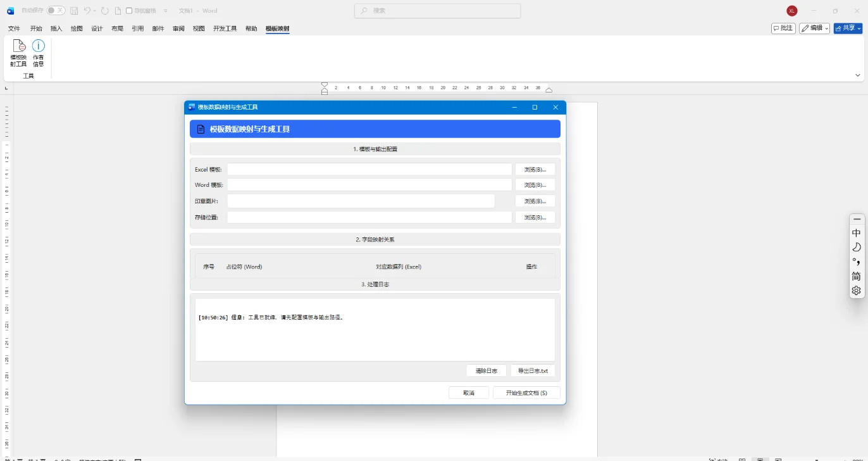Click the undo arrow icon
Image resolution: width=868 pixels, height=461 pixels.
[x=87, y=11]
